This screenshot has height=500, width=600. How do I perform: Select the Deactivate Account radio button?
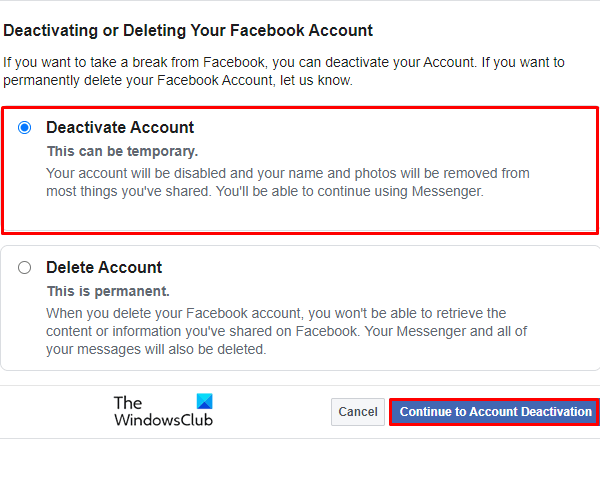[25, 128]
